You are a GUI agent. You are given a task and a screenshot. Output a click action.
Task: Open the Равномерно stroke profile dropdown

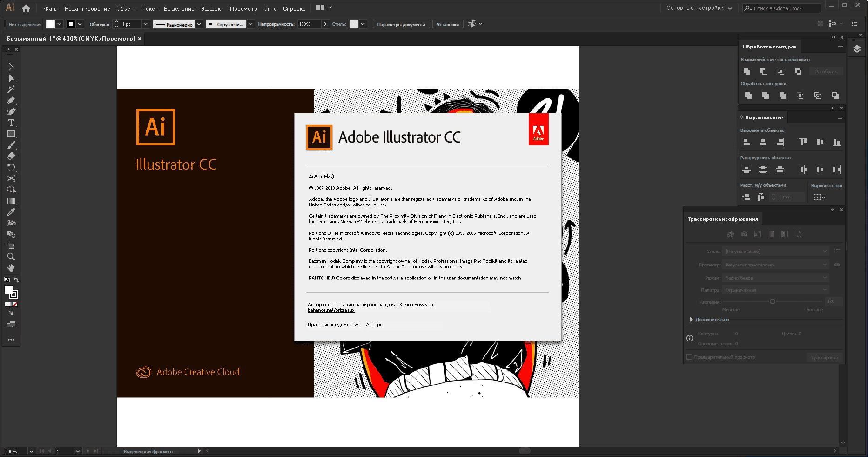pyautogui.click(x=199, y=24)
